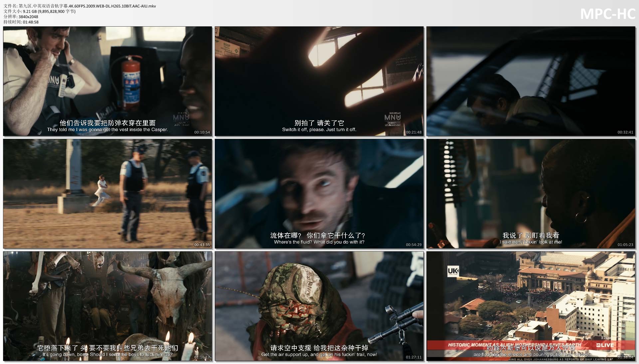Select the thumbnail timestamped 01:05:23

pos(531,194)
